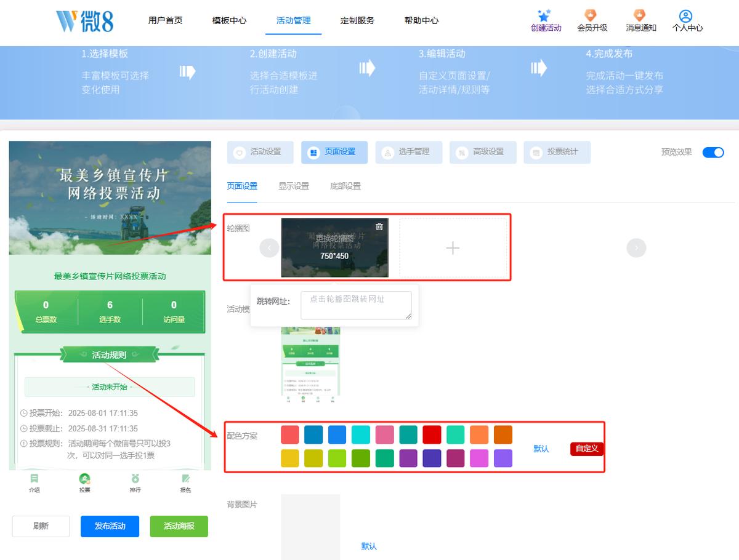This screenshot has width=739, height=560.
Task: Open 消息通知 notifications icon
Action: (x=639, y=15)
